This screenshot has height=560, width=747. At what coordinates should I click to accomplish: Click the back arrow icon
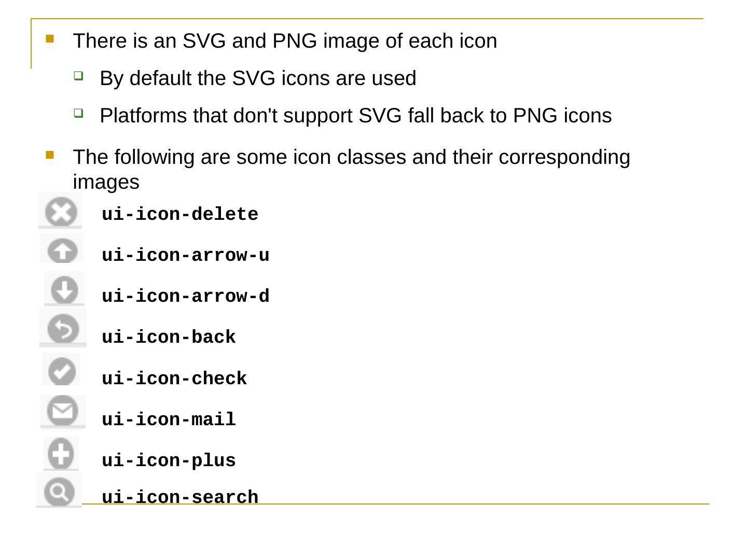63,329
